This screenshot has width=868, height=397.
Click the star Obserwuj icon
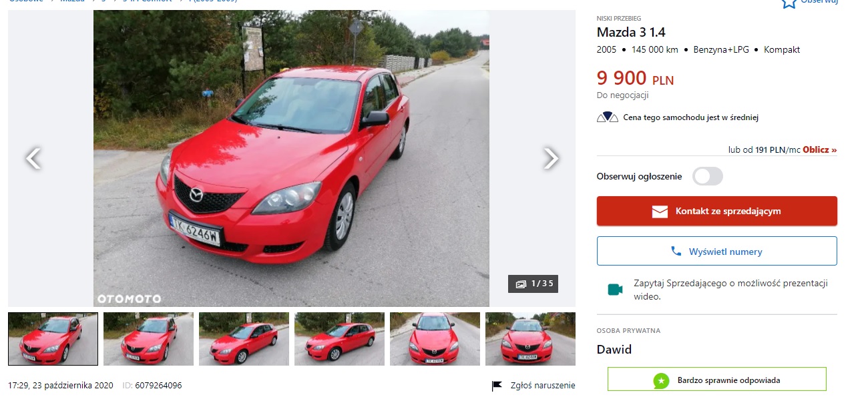coord(789,2)
